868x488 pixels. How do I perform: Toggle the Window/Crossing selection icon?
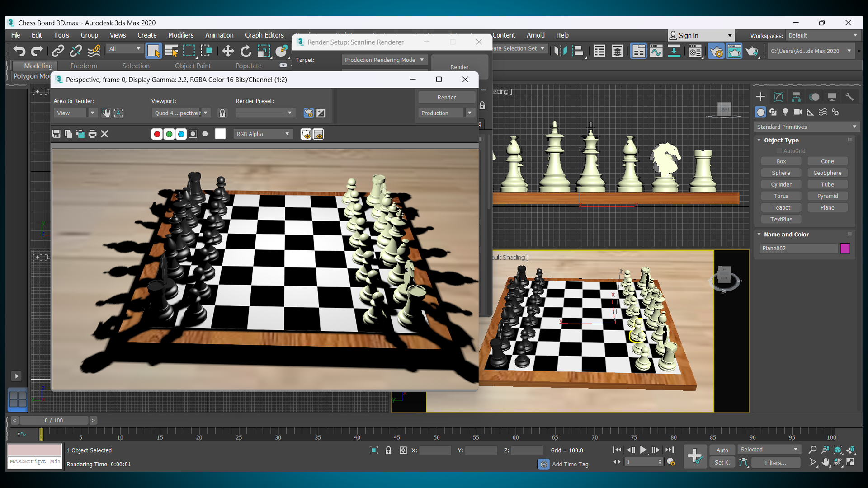point(207,51)
